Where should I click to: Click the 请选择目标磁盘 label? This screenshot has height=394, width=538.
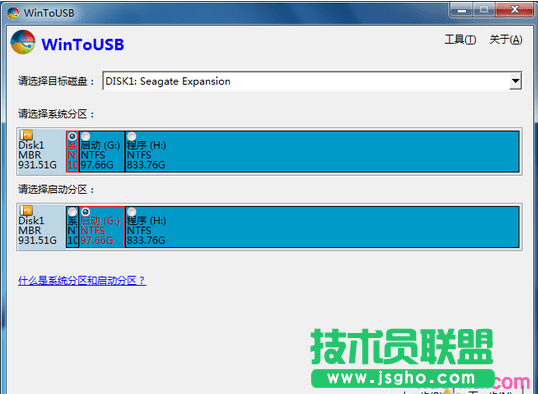click(x=56, y=81)
